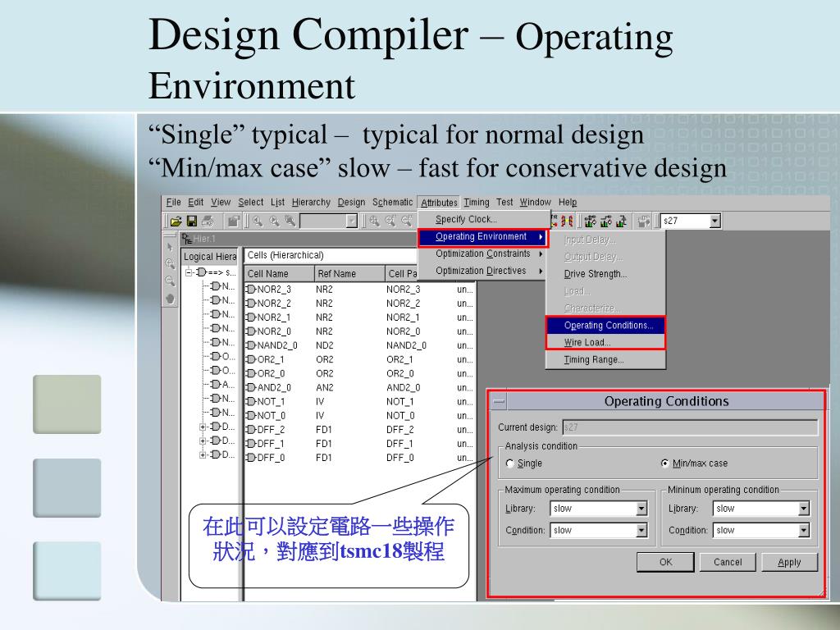Viewport: 840px width, 630px height.
Task: Open the Maximum operating condition Library dropdown
Action: click(641, 509)
